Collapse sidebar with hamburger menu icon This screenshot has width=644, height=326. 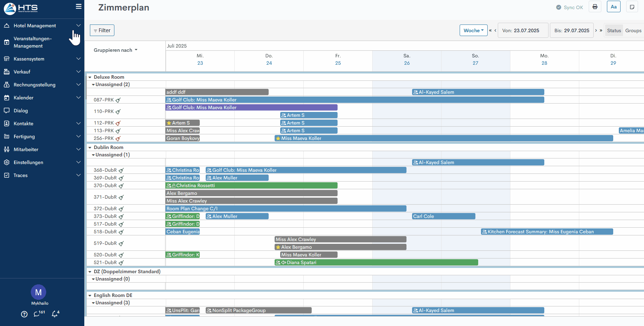(79, 7)
